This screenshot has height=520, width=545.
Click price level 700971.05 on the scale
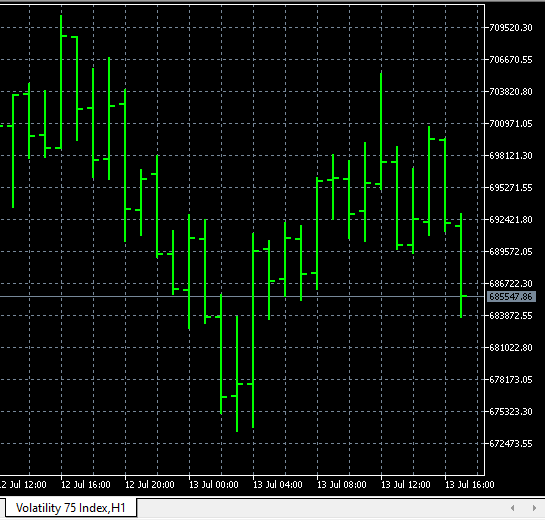(x=511, y=124)
